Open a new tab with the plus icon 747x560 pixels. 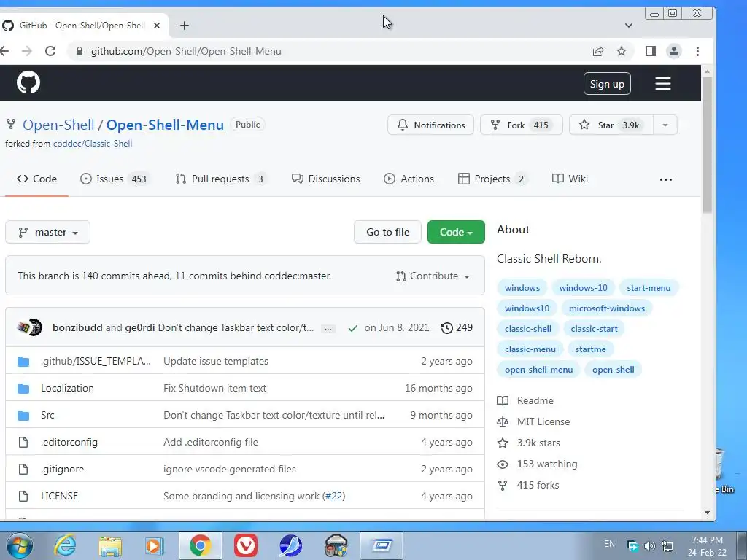(185, 26)
